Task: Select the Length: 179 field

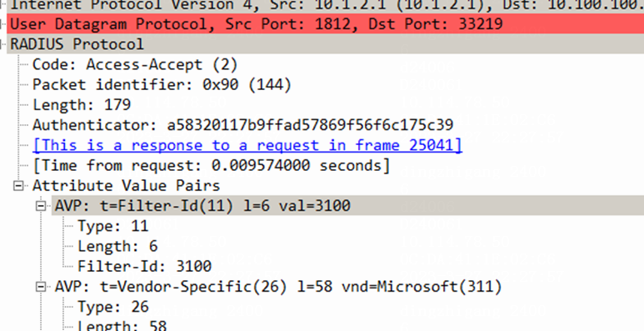Action: [x=82, y=105]
